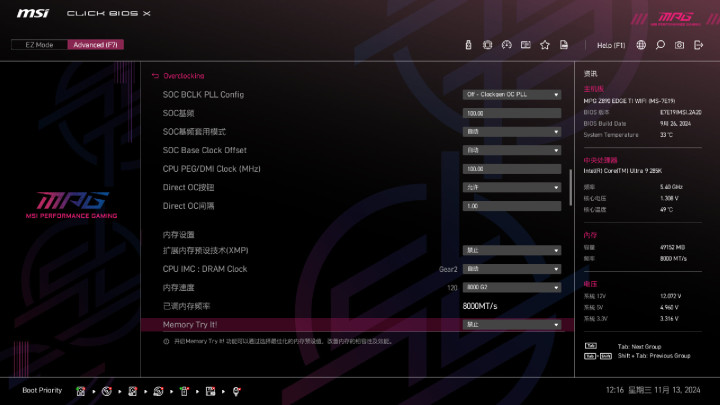Open search with the magnifier icon
Image resolution: width=720 pixels, height=405 pixels.
660,45
